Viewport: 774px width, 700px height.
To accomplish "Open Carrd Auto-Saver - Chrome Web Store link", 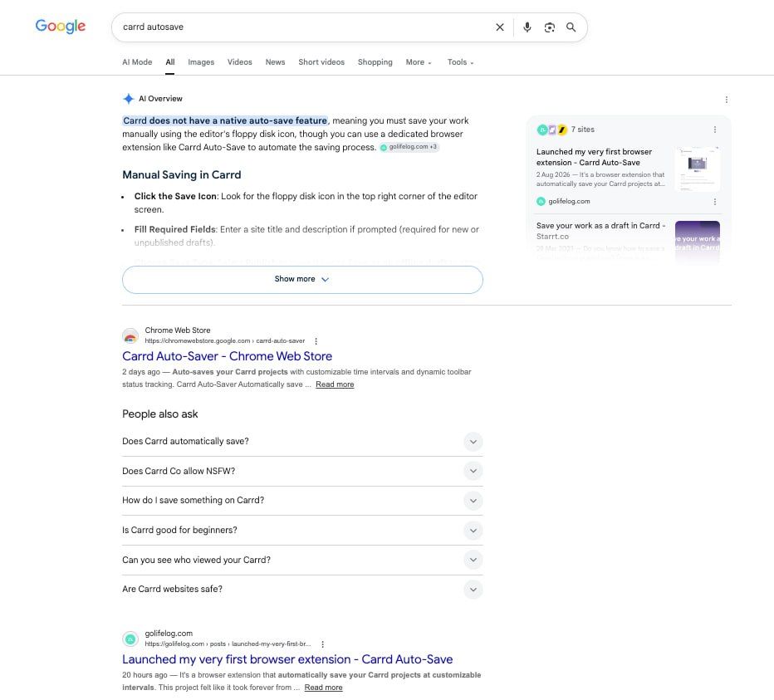I will [227, 356].
